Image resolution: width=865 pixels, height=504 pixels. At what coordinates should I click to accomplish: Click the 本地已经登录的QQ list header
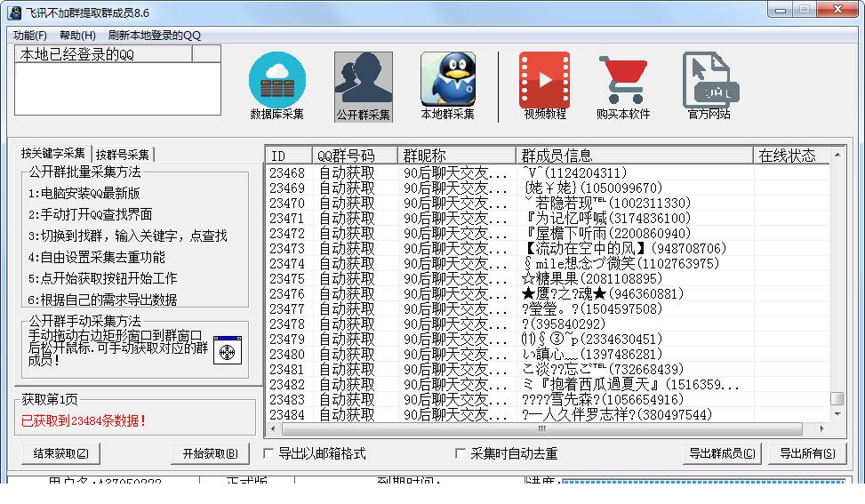pyautogui.click(x=104, y=54)
